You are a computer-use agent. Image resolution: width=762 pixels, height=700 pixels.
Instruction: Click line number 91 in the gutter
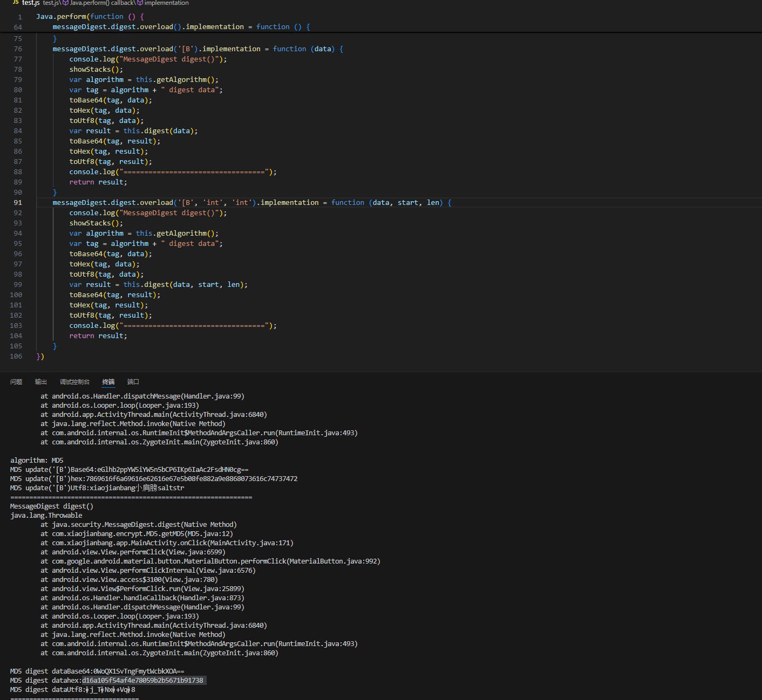18,203
